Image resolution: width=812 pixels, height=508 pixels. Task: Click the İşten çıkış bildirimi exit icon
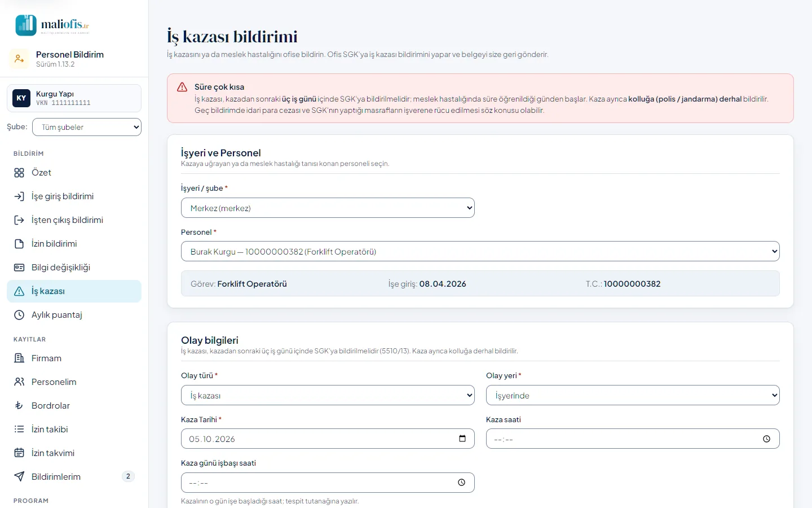click(x=19, y=220)
